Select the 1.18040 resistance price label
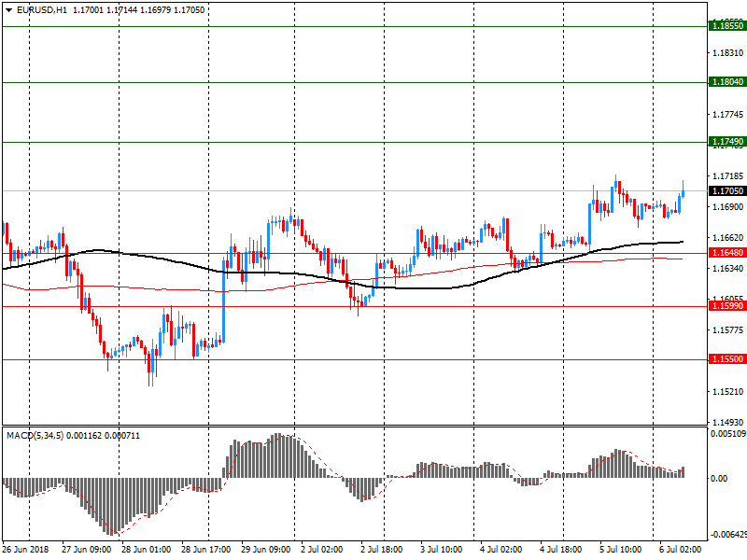Screen dimensions: 747x560 (726, 82)
